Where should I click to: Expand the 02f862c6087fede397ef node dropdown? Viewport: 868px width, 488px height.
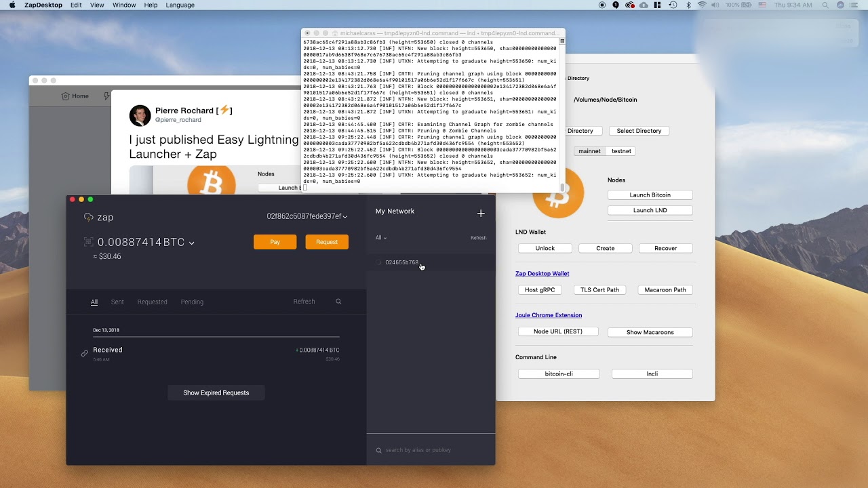pos(307,216)
